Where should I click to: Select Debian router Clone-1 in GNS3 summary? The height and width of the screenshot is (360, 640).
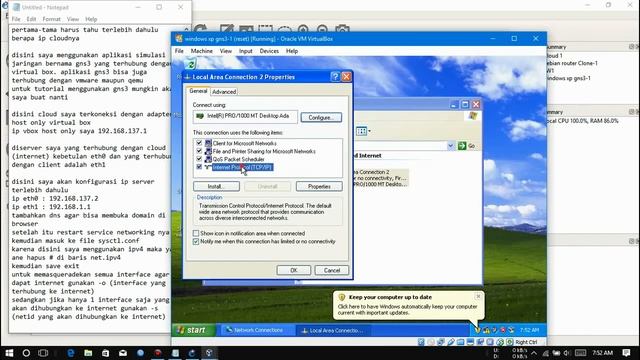[573, 63]
